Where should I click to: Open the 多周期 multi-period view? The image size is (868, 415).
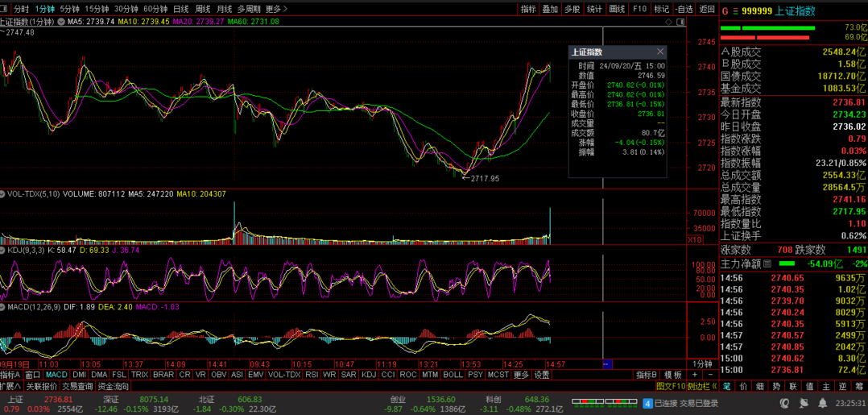tap(249, 9)
